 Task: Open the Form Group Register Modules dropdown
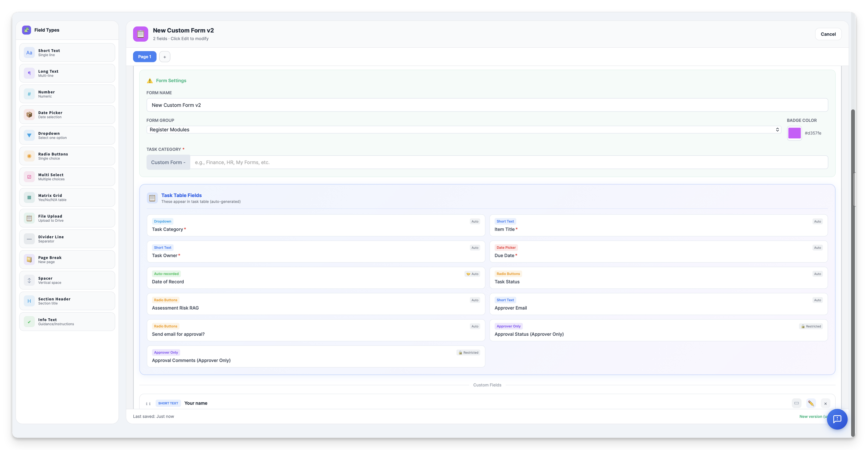tap(463, 130)
